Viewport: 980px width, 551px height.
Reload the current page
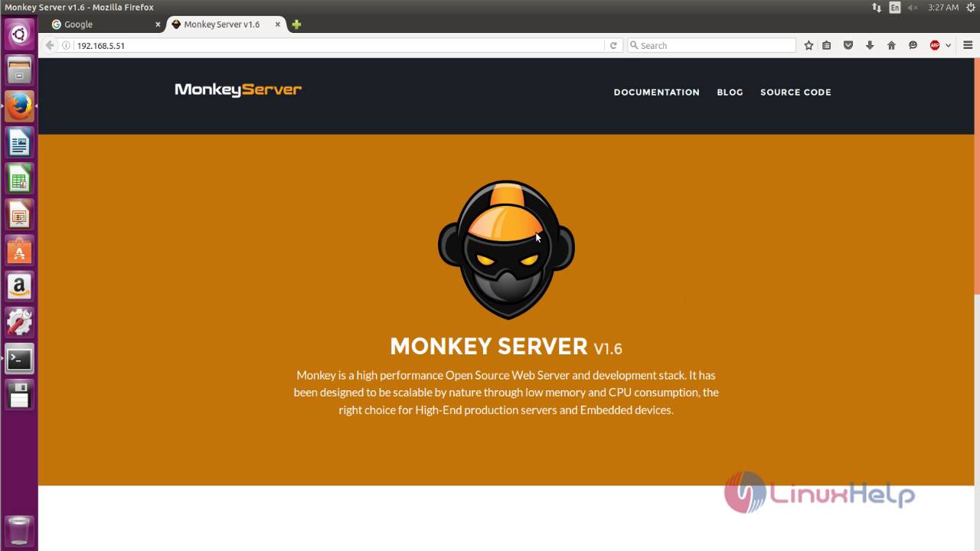(613, 45)
